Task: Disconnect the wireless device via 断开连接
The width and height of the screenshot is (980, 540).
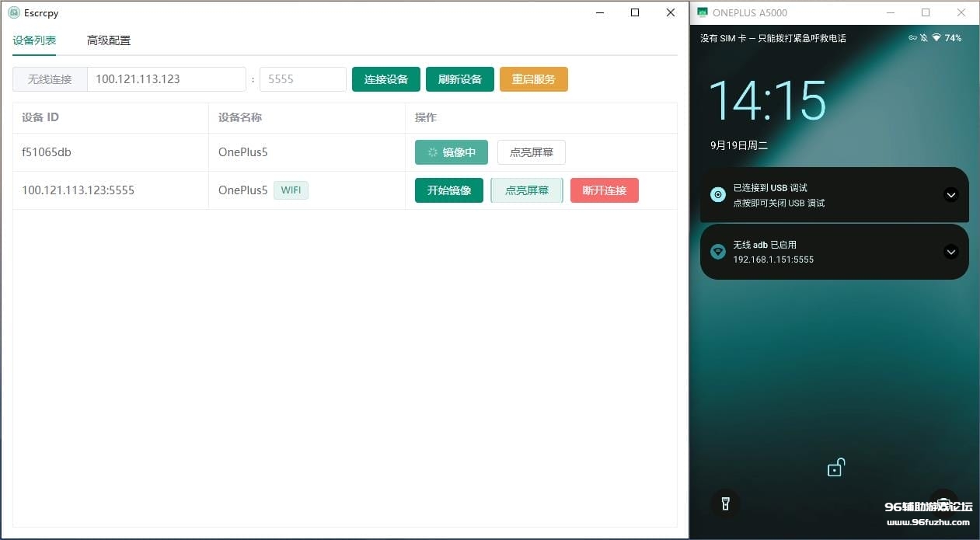Action: pyautogui.click(x=604, y=190)
